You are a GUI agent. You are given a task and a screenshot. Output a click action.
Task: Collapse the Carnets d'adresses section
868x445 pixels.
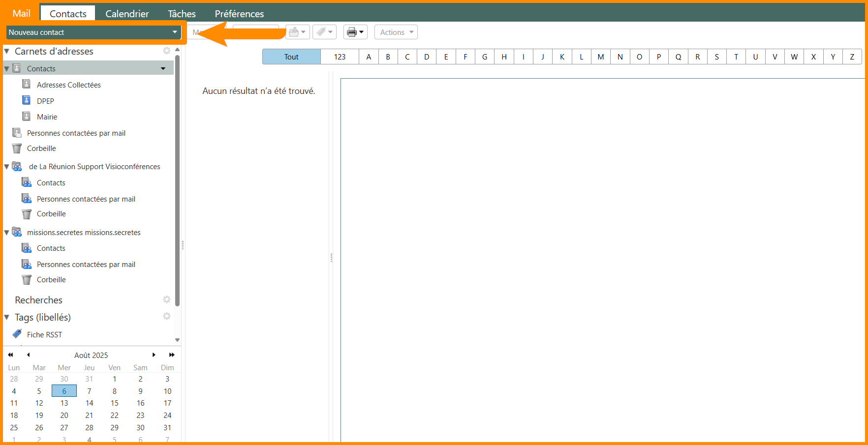click(x=7, y=51)
